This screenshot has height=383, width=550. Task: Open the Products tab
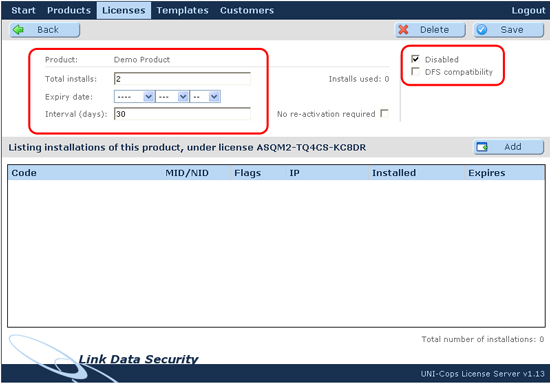(x=69, y=11)
